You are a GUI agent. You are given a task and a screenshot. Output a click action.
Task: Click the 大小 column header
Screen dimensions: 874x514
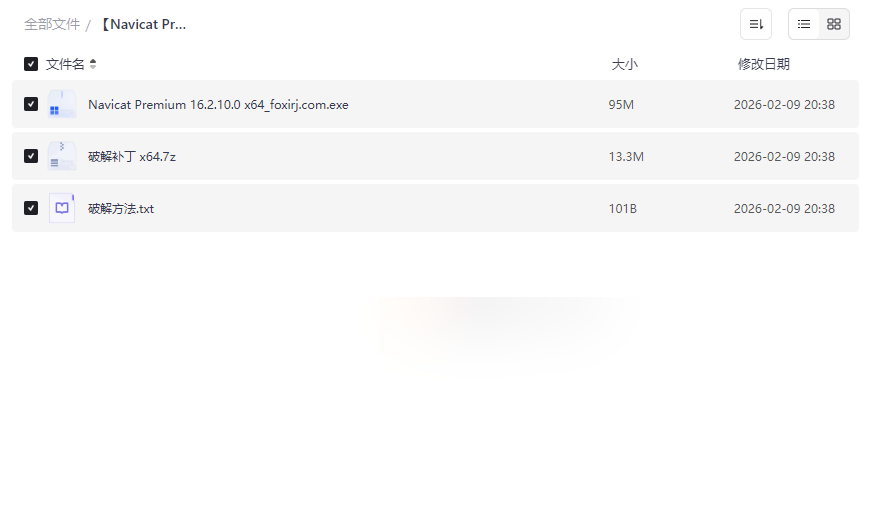[x=624, y=64]
